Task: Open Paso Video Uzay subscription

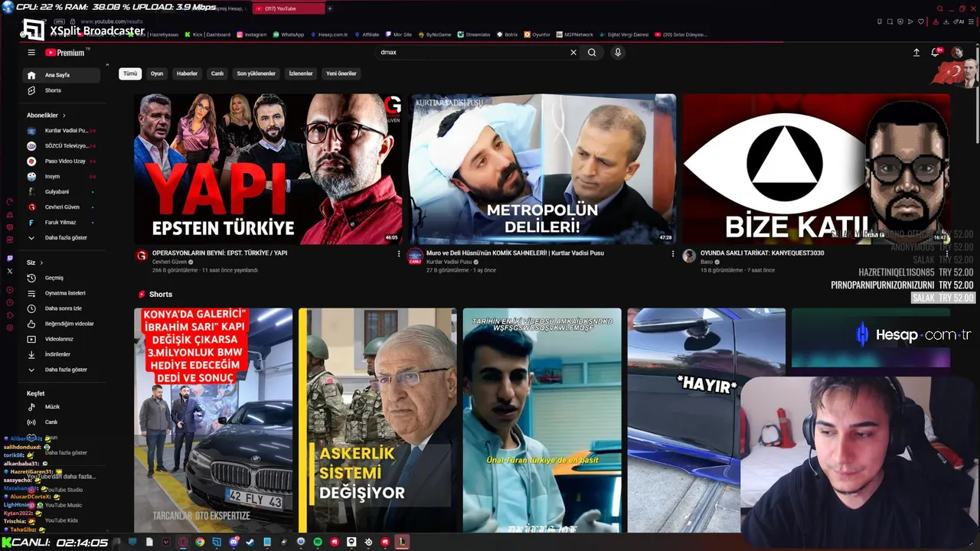Action: pyautogui.click(x=61, y=161)
